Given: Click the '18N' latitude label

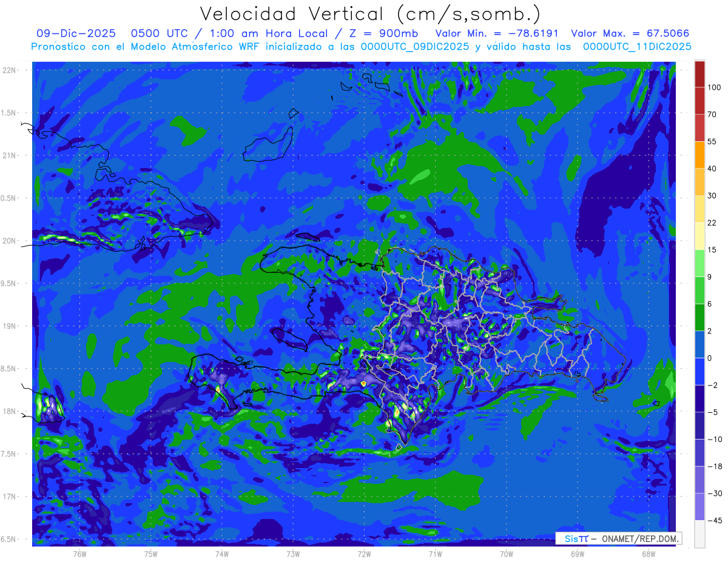Looking at the screenshot, I should click(x=10, y=411).
